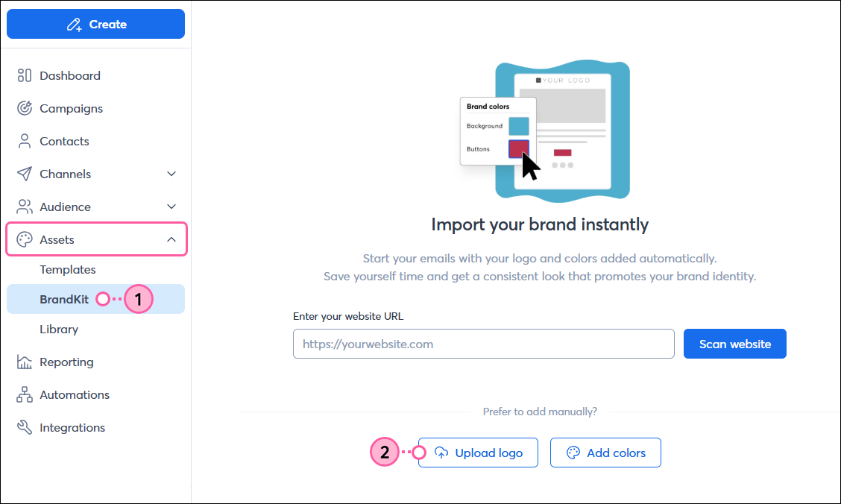Select the Channels paper-plane icon
Image resolution: width=841 pixels, height=504 pixels.
tap(24, 174)
